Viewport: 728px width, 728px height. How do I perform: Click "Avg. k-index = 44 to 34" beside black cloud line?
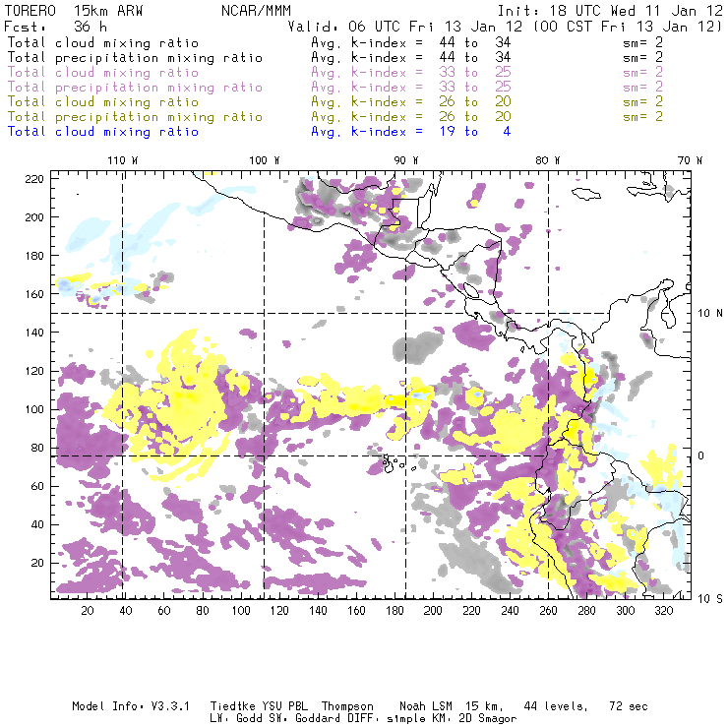coord(411,43)
